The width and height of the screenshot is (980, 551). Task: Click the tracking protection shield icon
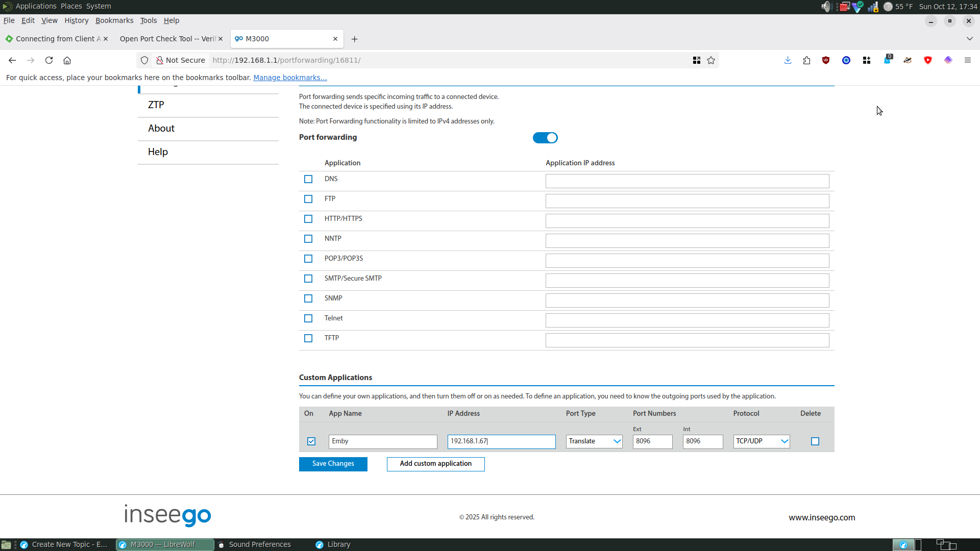(x=144, y=60)
